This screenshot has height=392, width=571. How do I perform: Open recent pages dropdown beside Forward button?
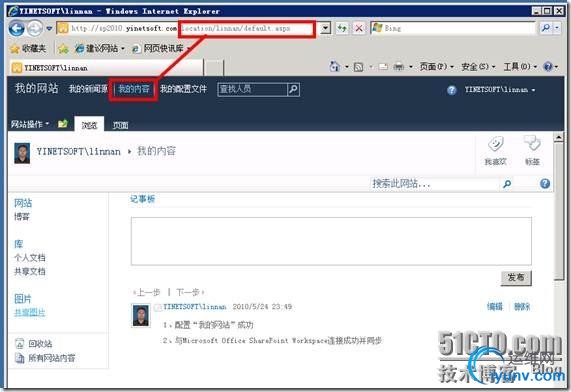click(49, 28)
